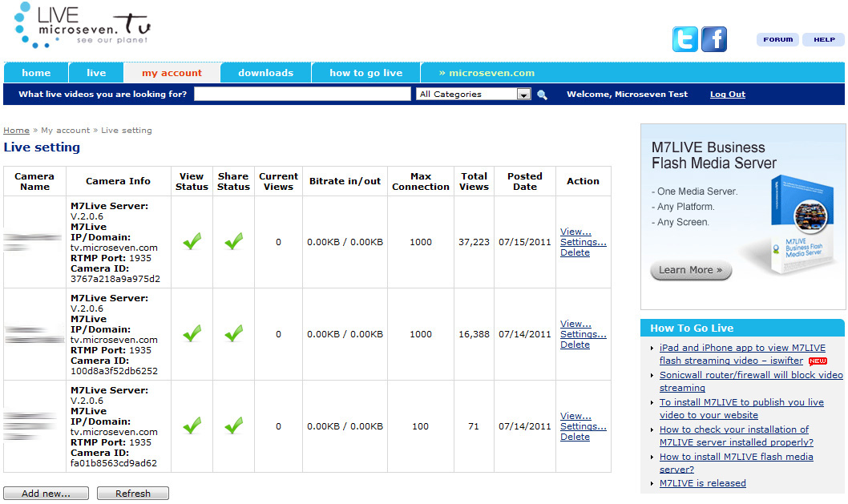The image size is (848, 504).
Task: Open iPad and iPhone app iswifter link
Action: [742, 354]
